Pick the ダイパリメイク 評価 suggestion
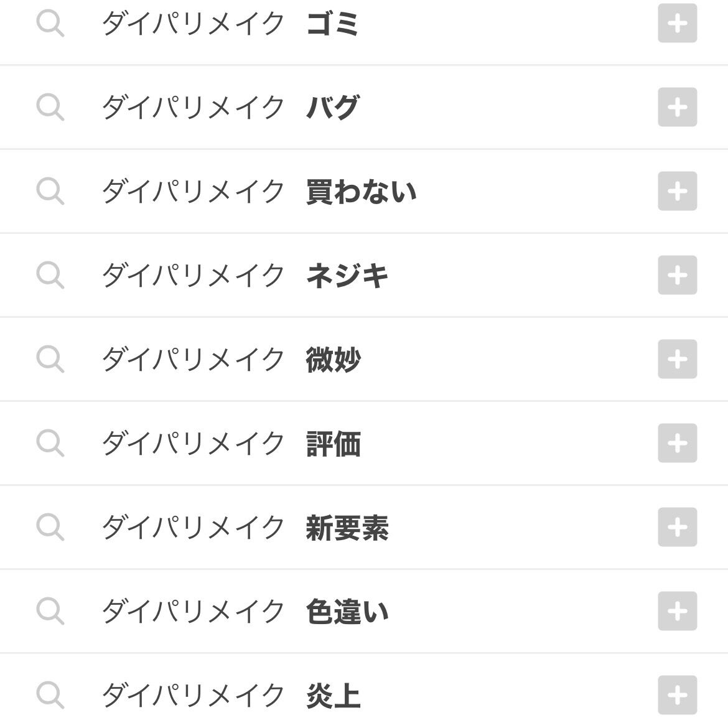This screenshot has height=728, width=728. click(x=230, y=443)
